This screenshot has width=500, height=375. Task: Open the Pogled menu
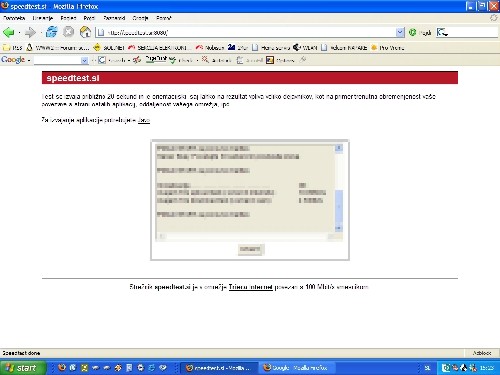pos(68,18)
